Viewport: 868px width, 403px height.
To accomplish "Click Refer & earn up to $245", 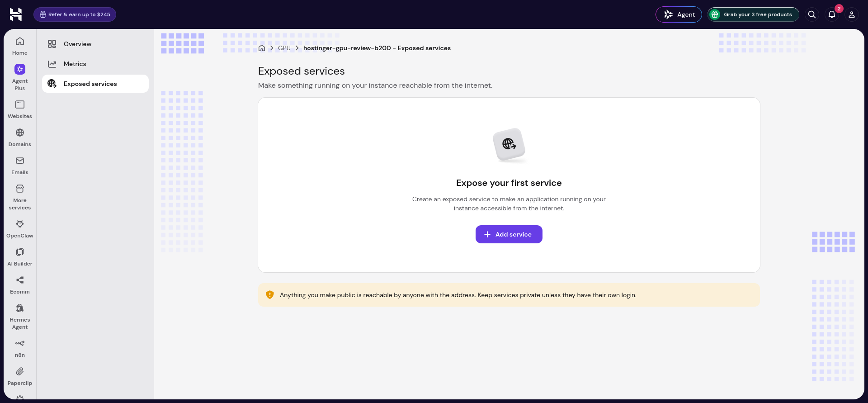I will [x=75, y=14].
